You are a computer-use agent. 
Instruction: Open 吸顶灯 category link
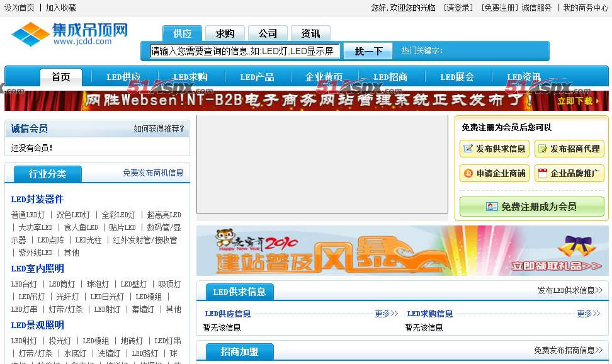coord(169,284)
